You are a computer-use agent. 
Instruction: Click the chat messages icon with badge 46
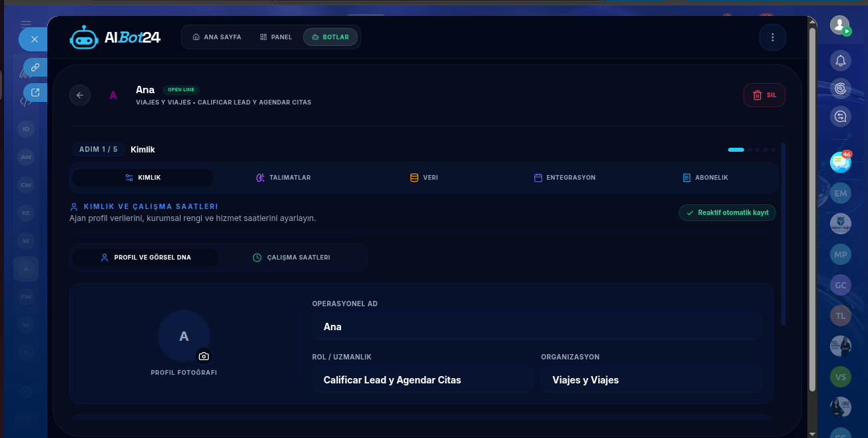coord(841,161)
